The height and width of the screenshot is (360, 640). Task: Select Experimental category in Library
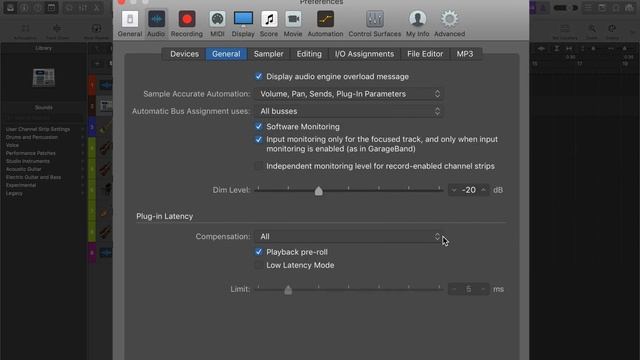click(21, 185)
